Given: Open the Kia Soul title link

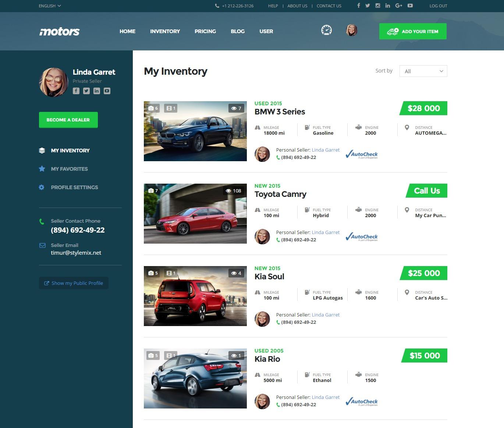Looking at the screenshot, I should tap(269, 277).
